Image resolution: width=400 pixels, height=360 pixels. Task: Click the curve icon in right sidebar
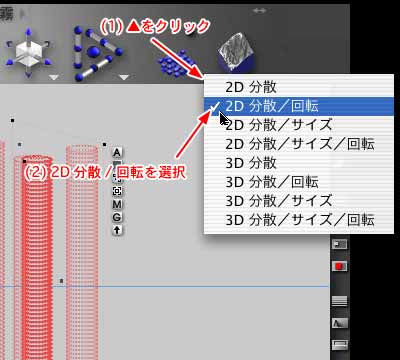click(x=339, y=323)
